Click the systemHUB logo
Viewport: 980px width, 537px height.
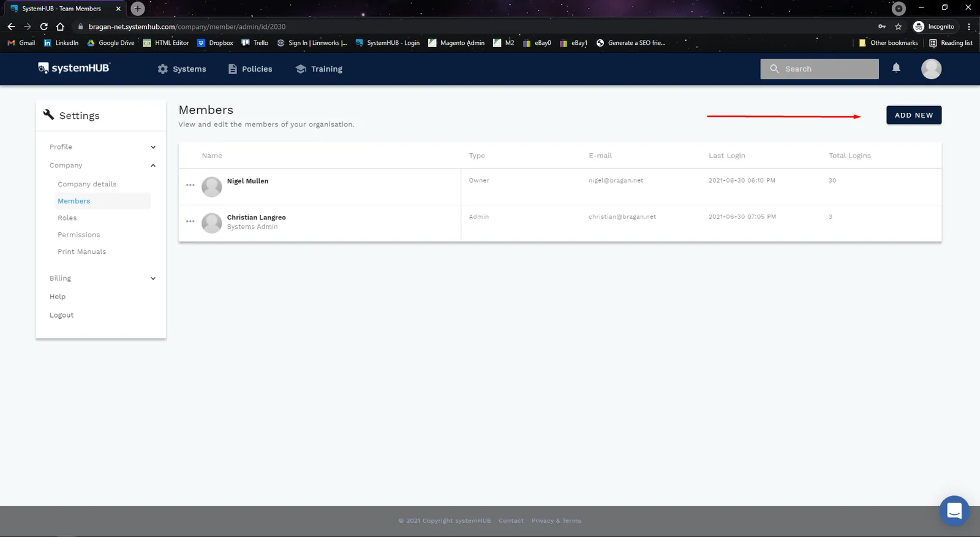(73, 68)
